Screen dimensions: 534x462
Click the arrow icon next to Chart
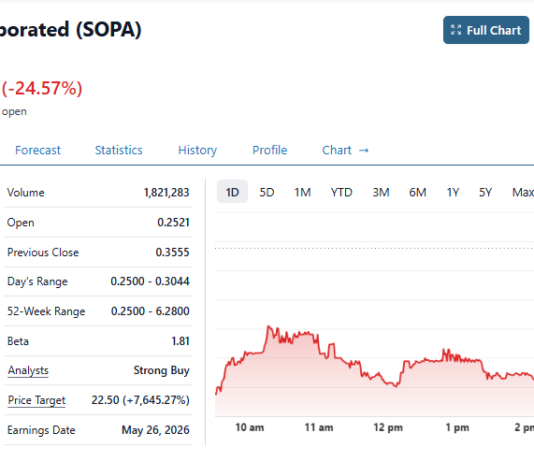point(364,150)
